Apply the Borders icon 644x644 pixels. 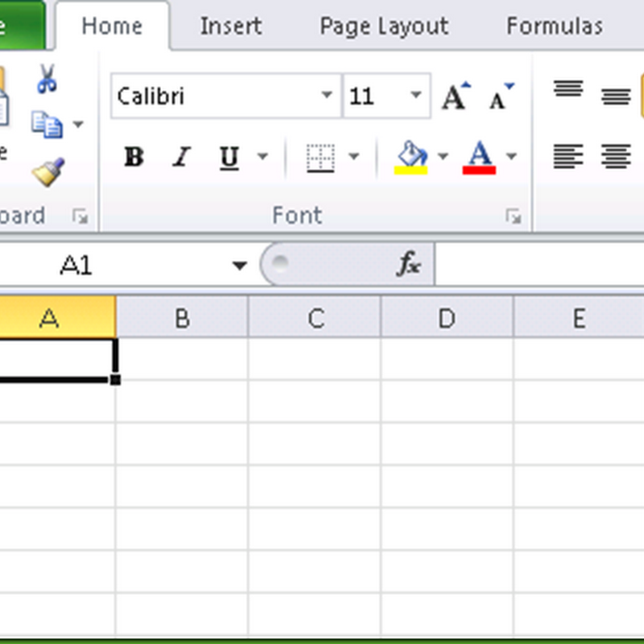[320, 157]
